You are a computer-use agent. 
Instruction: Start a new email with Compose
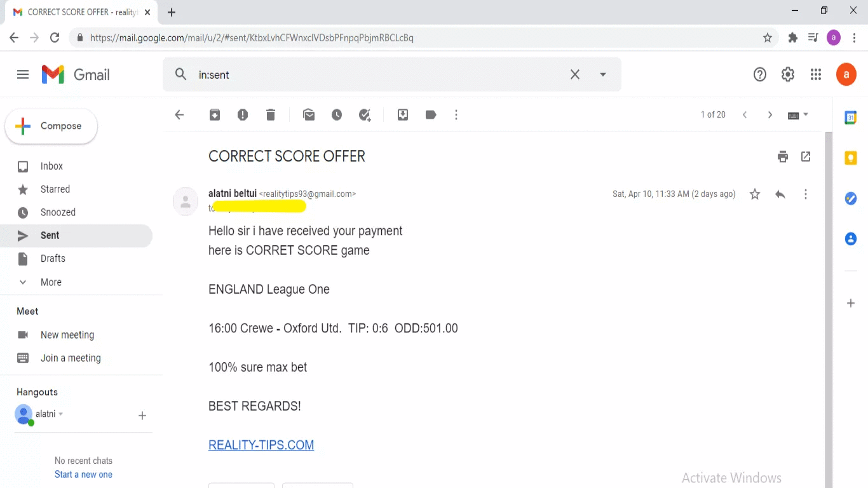pos(51,126)
